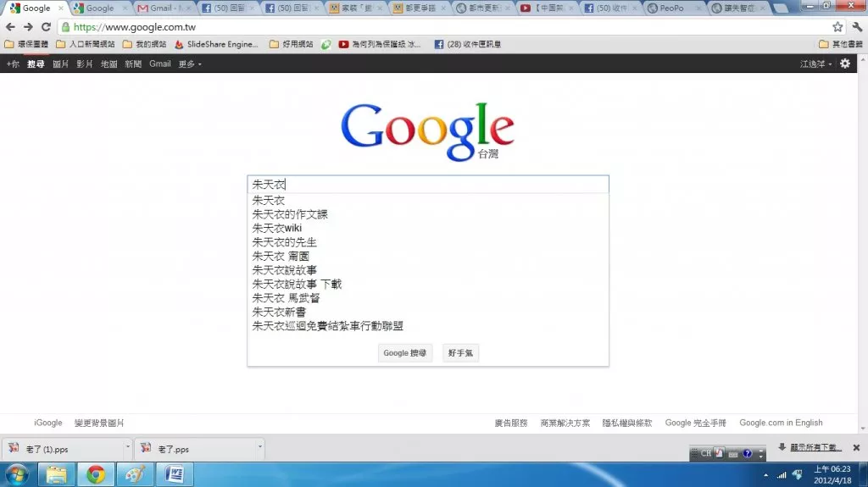Open the YouTube bookmark in the bookmarks bar
The height and width of the screenshot is (487, 868).
(x=380, y=44)
